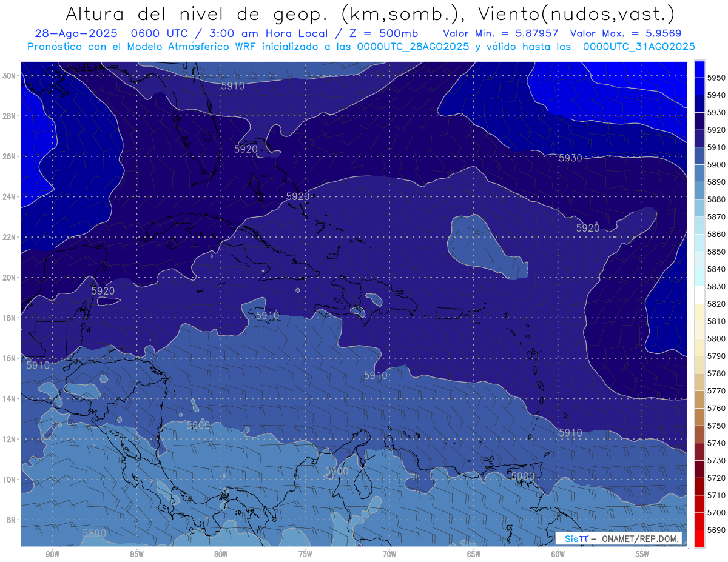The width and height of the screenshot is (728, 562).
Task: Click the '85W' longitude axis label
Action: pyautogui.click(x=136, y=553)
